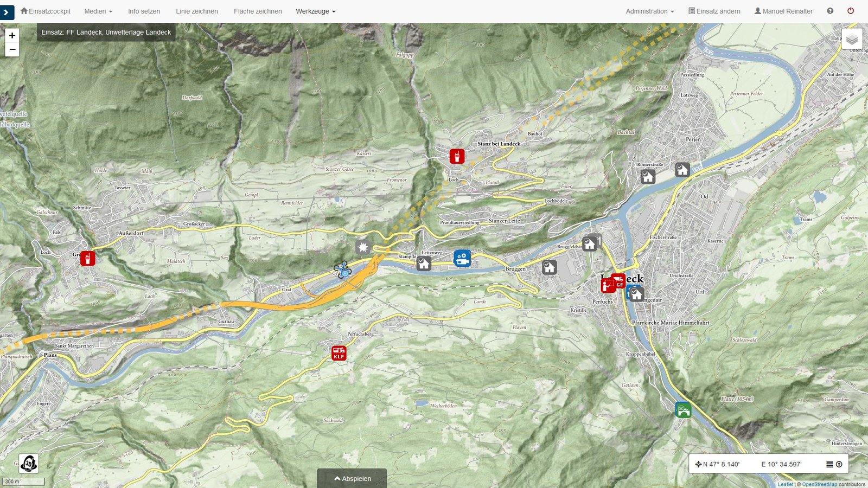Click the Einsatz: FF Landeck title label
This screenshot has width=868, height=488.
click(106, 32)
